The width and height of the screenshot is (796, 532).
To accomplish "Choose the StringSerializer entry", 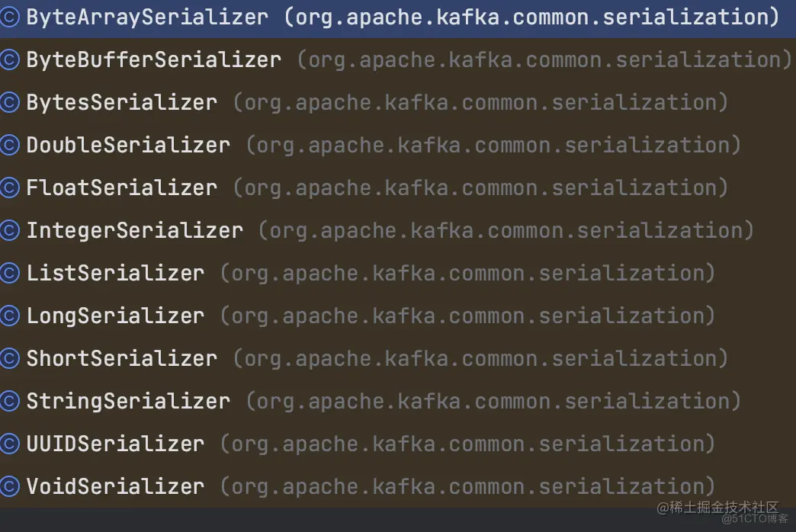I will 398,401.
